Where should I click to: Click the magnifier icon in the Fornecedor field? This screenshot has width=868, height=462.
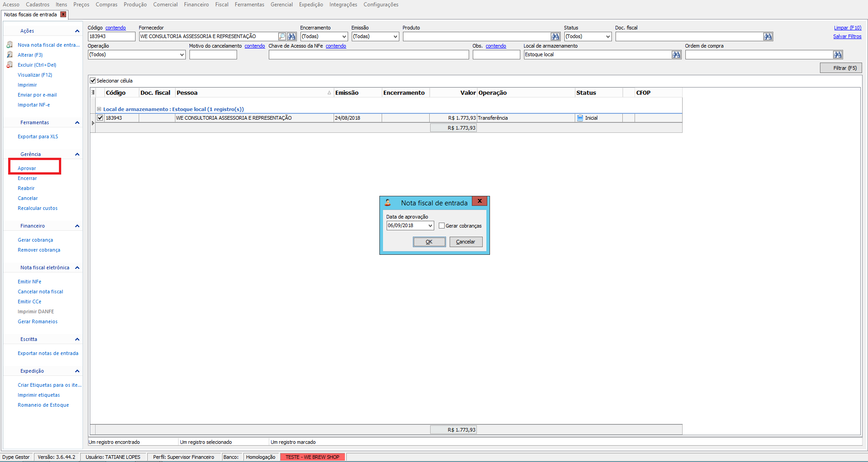coord(282,36)
